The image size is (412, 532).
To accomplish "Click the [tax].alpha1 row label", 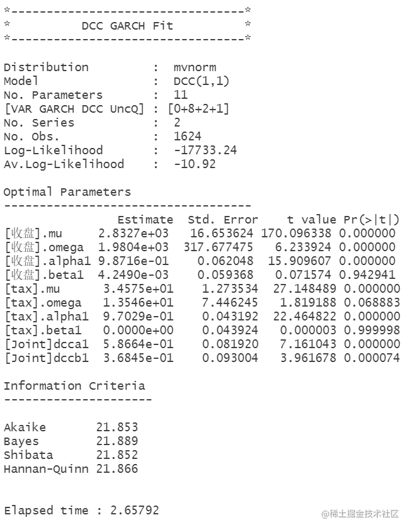I will 47,317.
